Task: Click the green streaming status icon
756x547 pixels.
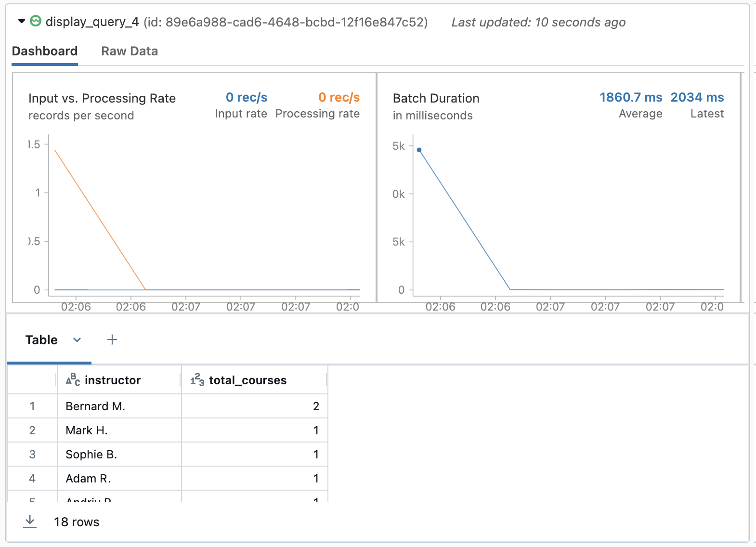Action: tap(36, 21)
